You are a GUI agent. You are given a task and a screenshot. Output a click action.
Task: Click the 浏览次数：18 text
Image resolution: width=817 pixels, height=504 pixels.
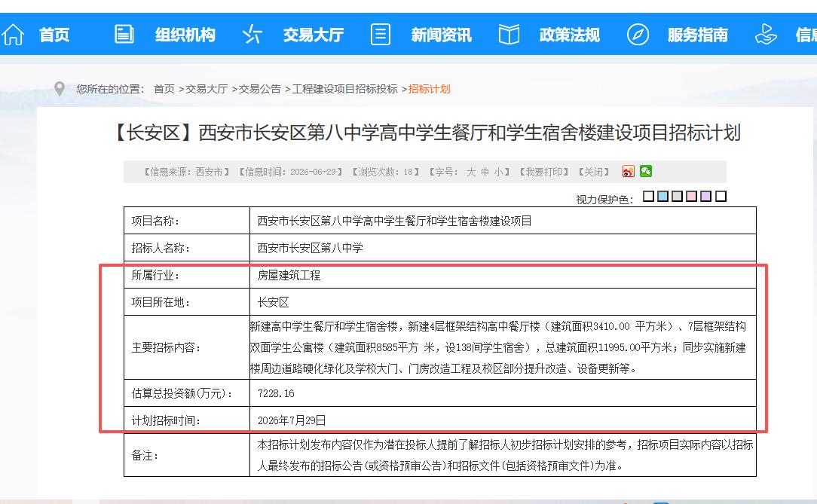point(386,172)
